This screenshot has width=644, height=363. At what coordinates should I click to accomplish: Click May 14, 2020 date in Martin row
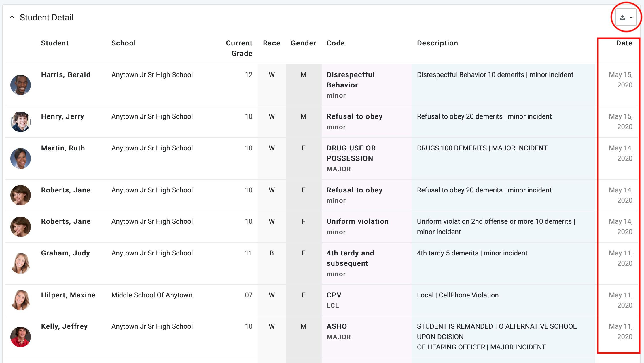(621, 153)
